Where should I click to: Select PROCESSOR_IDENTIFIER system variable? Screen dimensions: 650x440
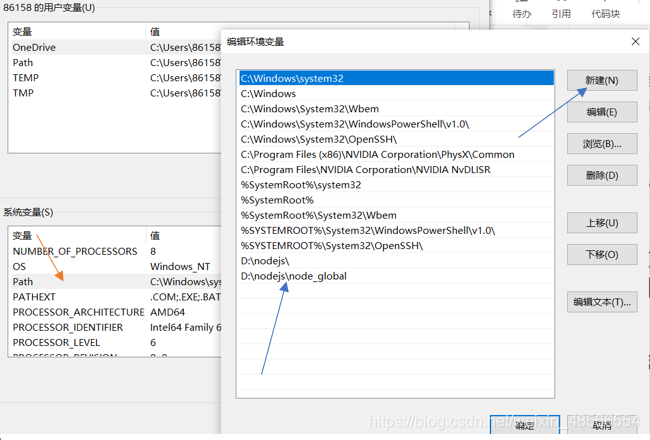[115, 328]
